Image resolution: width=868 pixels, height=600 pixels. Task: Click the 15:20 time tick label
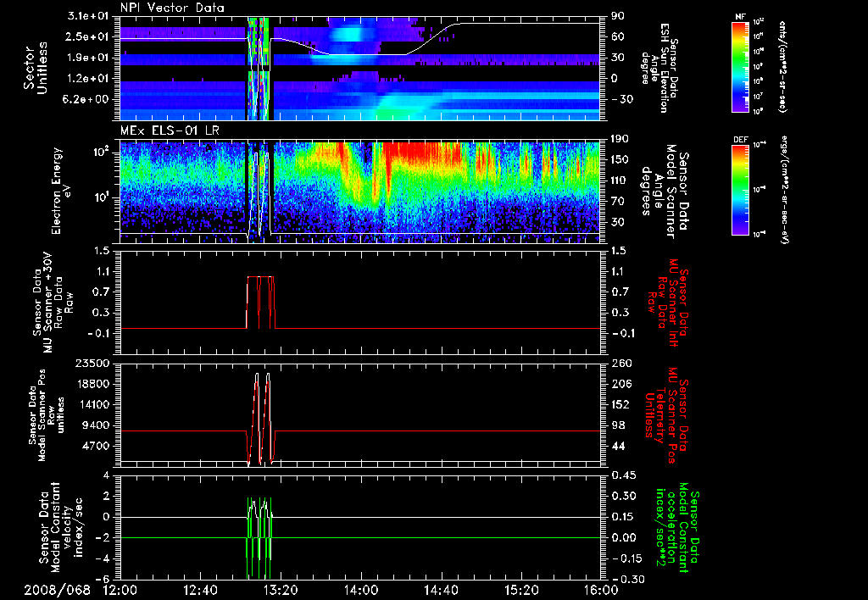[521, 590]
